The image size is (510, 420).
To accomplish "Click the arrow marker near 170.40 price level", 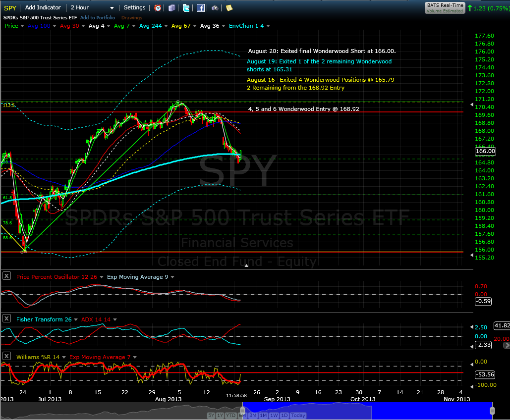I will point(472,105).
